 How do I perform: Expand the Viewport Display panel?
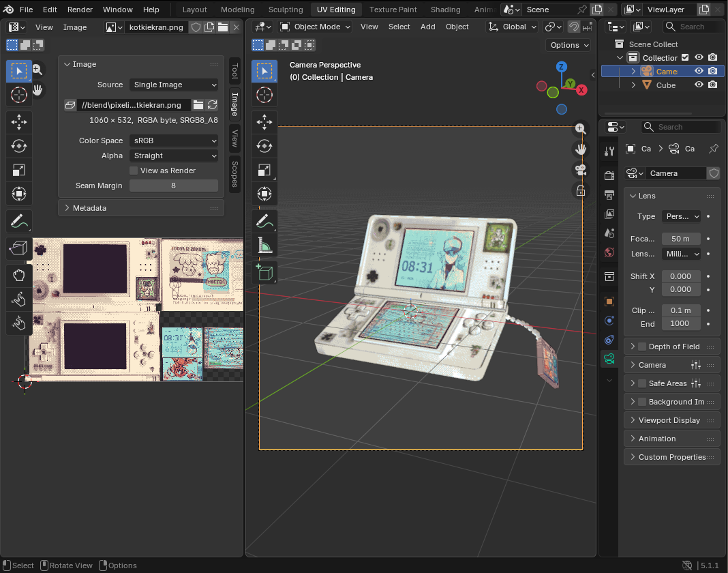point(672,420)
